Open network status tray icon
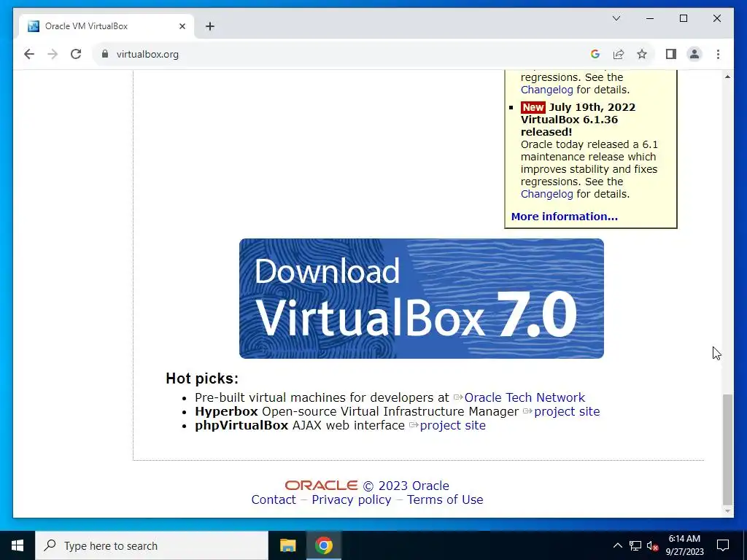Viewport: 747px width, 560px height. click(x=635, y=545)
